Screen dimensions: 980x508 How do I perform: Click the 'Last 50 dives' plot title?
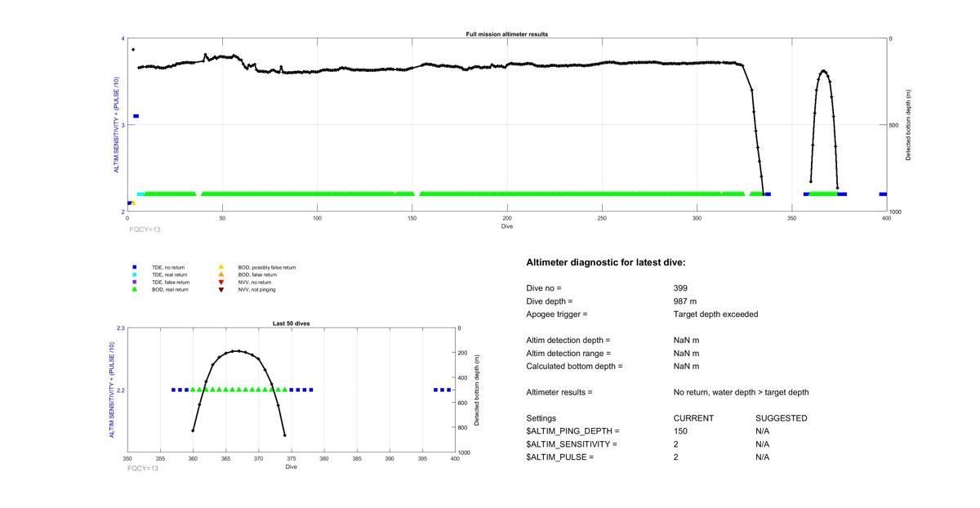[x=291, y=323]
